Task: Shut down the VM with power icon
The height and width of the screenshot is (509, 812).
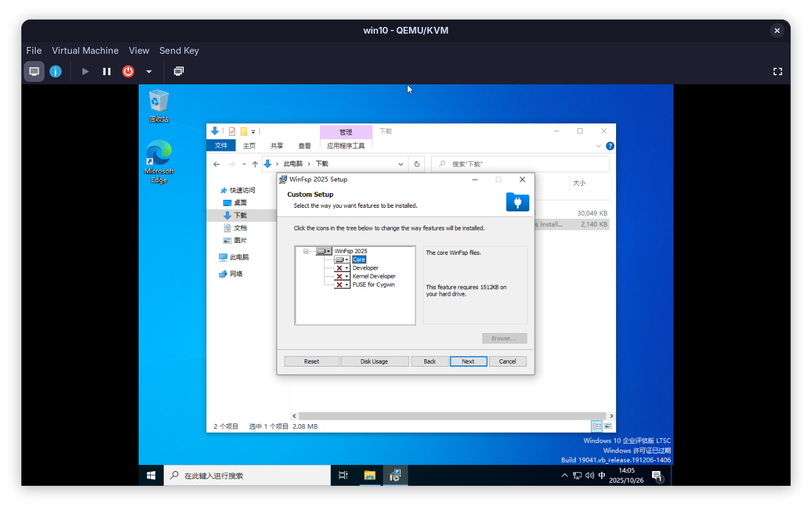Action: pos(128,71)
